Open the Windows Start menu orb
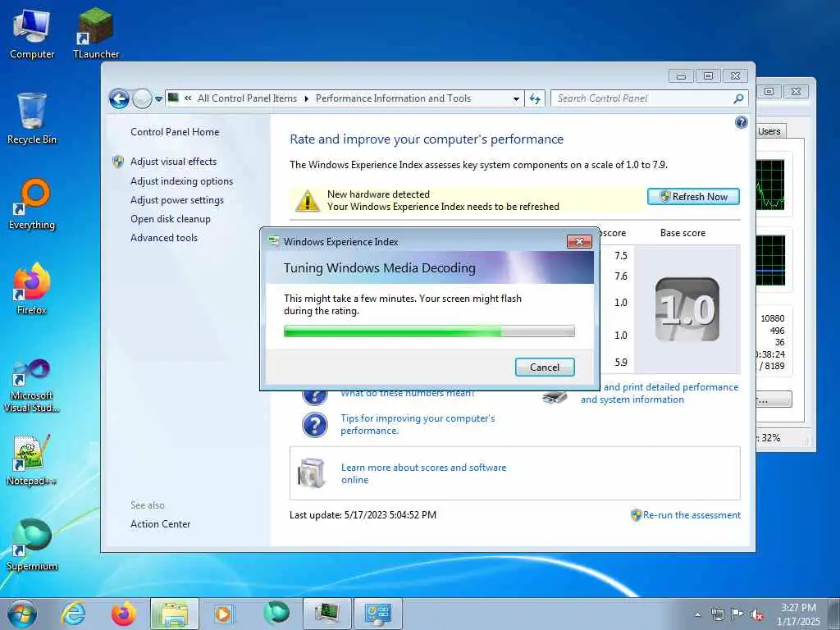The image size is (840, 630). [x=22, y=614]
